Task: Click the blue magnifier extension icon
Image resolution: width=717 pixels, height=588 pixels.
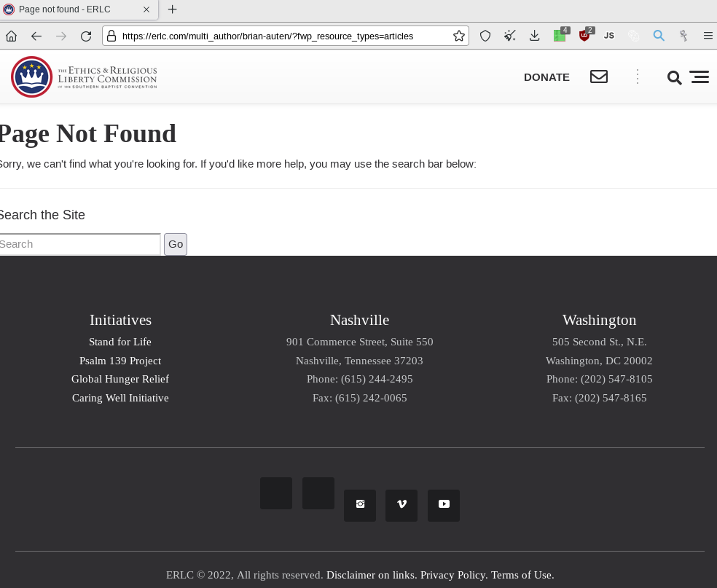Action: click(659, 36)
